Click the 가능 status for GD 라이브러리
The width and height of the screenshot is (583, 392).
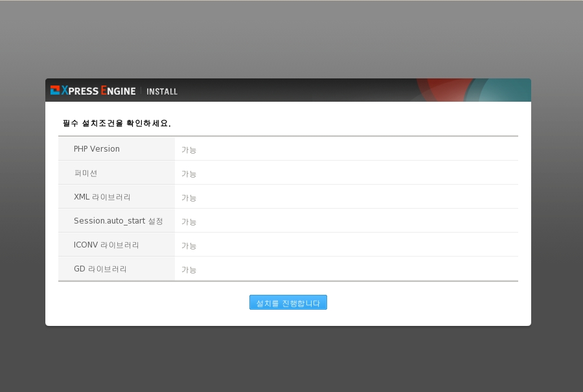pos(189,270)
